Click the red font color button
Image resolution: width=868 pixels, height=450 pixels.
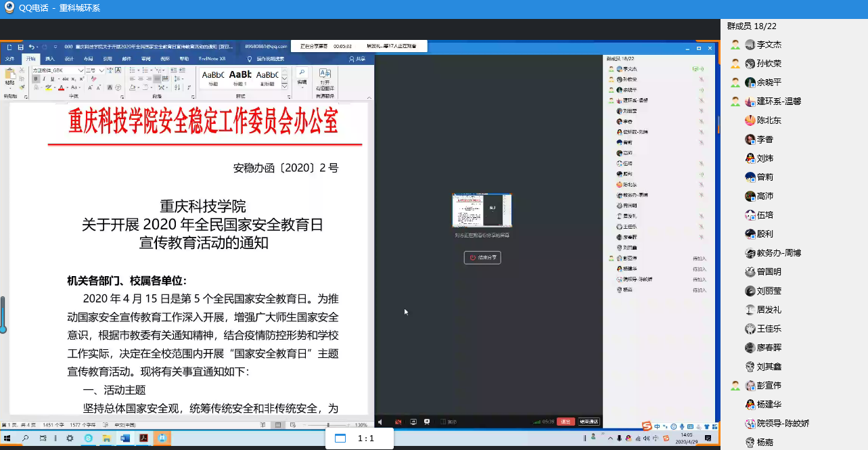coord(61,87)
